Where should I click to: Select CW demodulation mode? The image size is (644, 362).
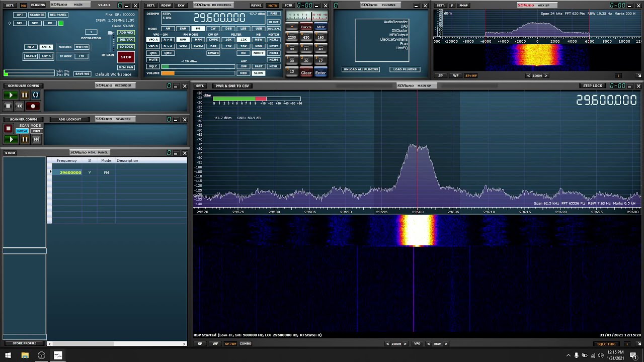pyautogui.click(x=213, y=29)
